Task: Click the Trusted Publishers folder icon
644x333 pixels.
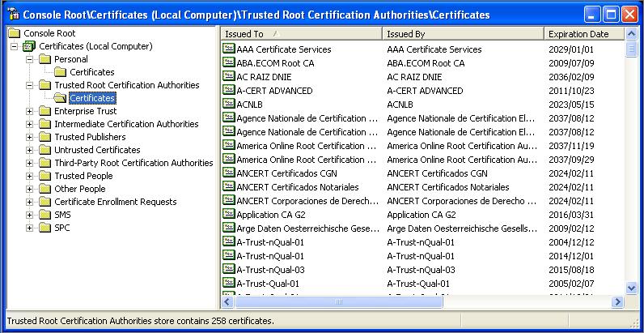Action: [44, 137]
